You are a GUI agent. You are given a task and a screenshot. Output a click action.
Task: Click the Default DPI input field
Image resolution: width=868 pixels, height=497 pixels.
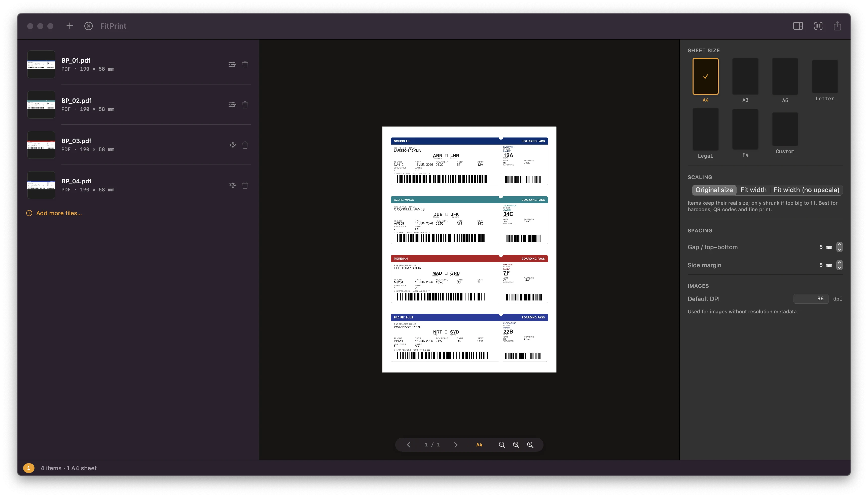811,299
